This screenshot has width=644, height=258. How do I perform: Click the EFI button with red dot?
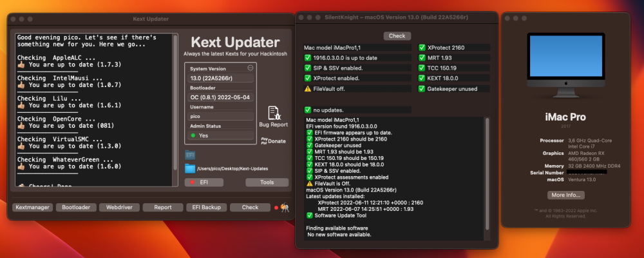tap(204, 183)
